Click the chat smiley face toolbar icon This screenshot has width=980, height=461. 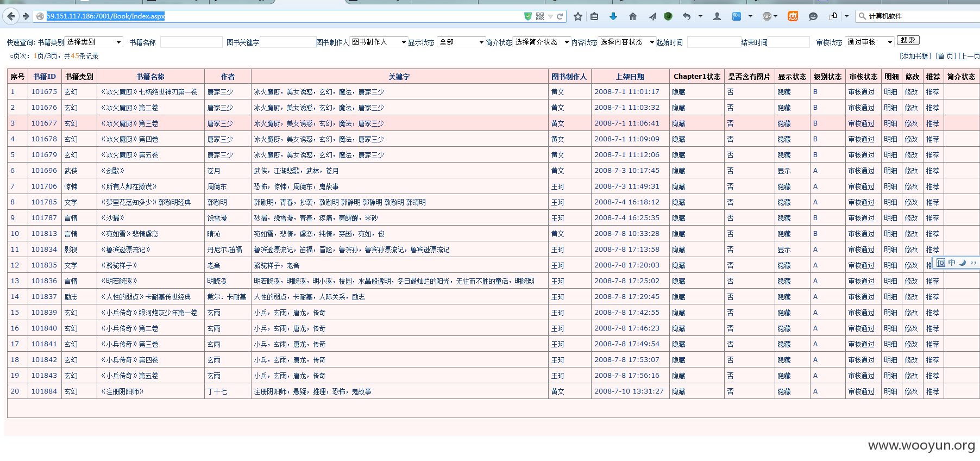[813, 16]
